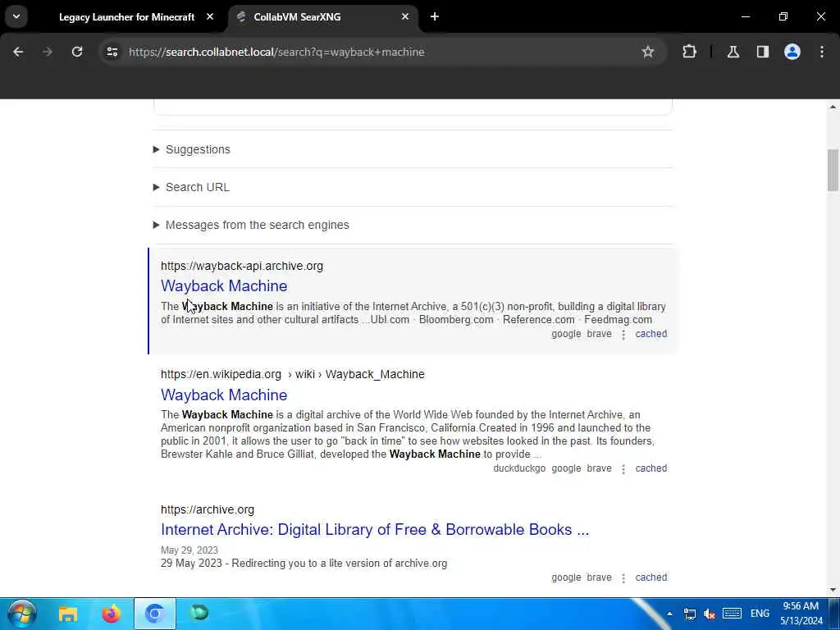Screen dimensions: 840x630
Task: Click https://wayback-api.archive.org URL text
Action: click(242, 267)
